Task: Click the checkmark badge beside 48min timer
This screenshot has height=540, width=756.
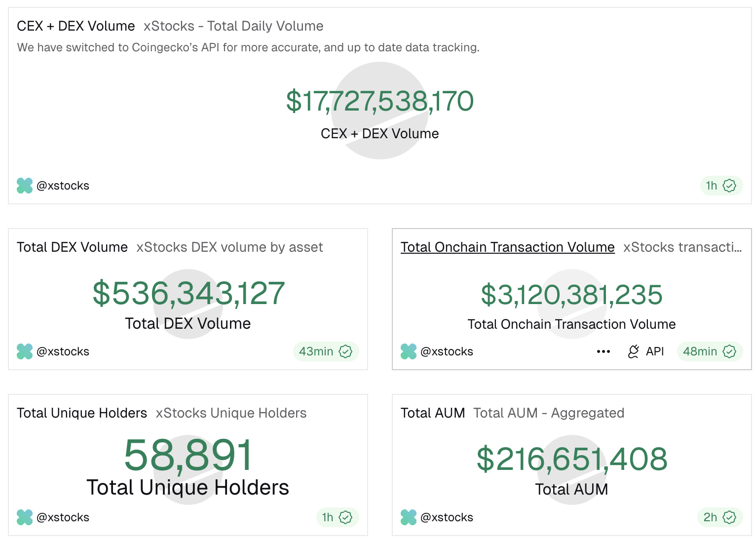Action: [729, 351]
